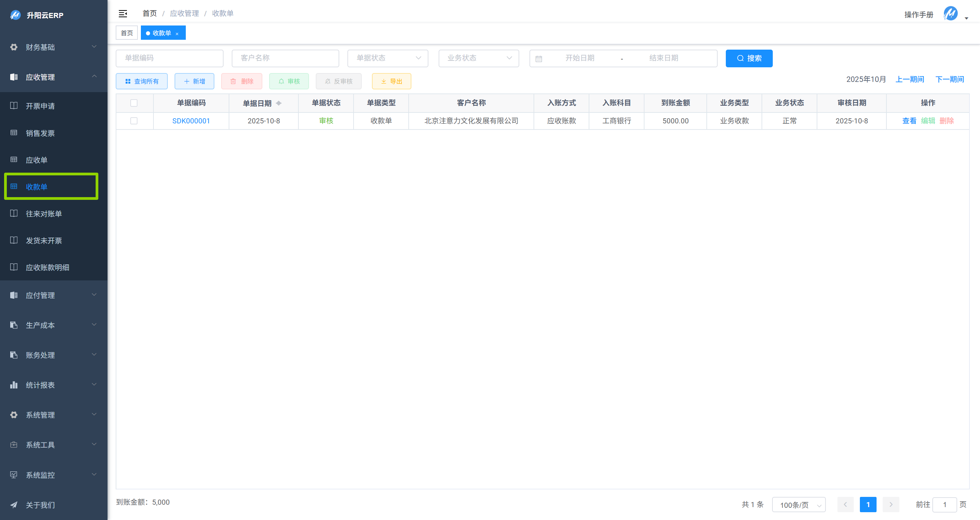Image resolution: width=980 pixels, height=520 pixels.
Task: Click the sort arrows beside 单据日期 header
Action: (x=278, y=103)
